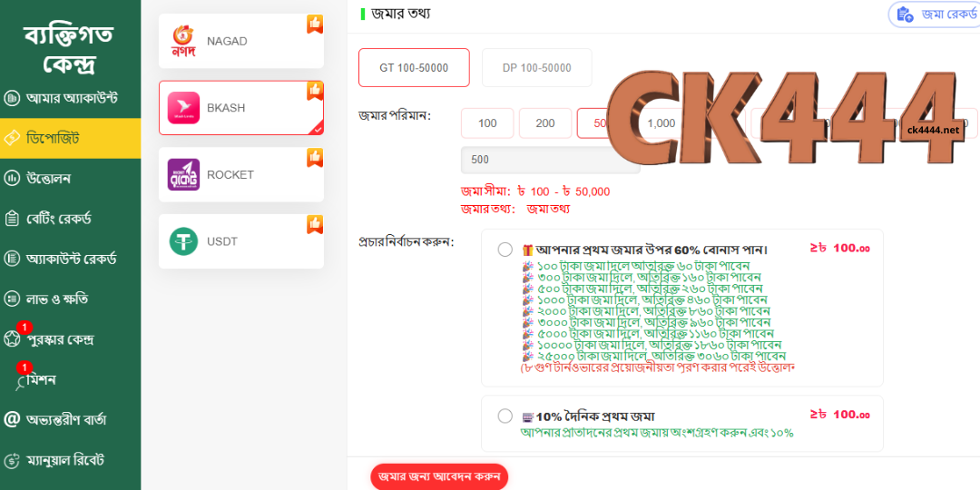
Task: Select the GT 100-50000 channel
Action: 414,67
